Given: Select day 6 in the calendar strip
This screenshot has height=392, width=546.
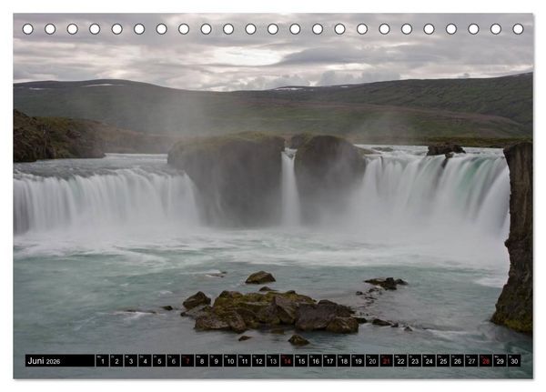Looking at the screenshot, I should [x=174, y=361].
